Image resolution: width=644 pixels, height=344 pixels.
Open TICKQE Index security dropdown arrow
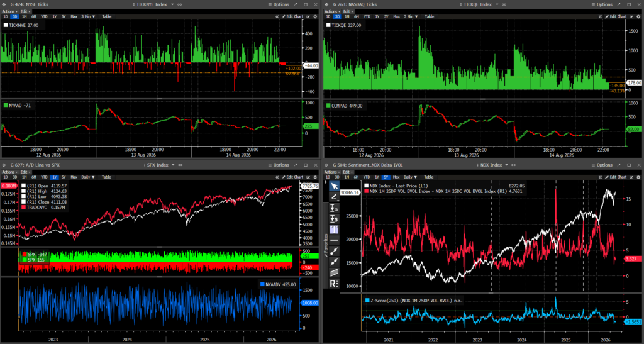(497, 4)
